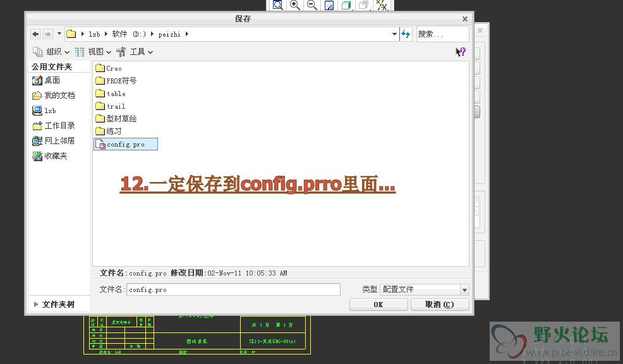The height and width of the screenshot is (364, 623).
Task: Expand the arrow between lxb and 软件
Action: pyautogui.click(x=106, y=34)
